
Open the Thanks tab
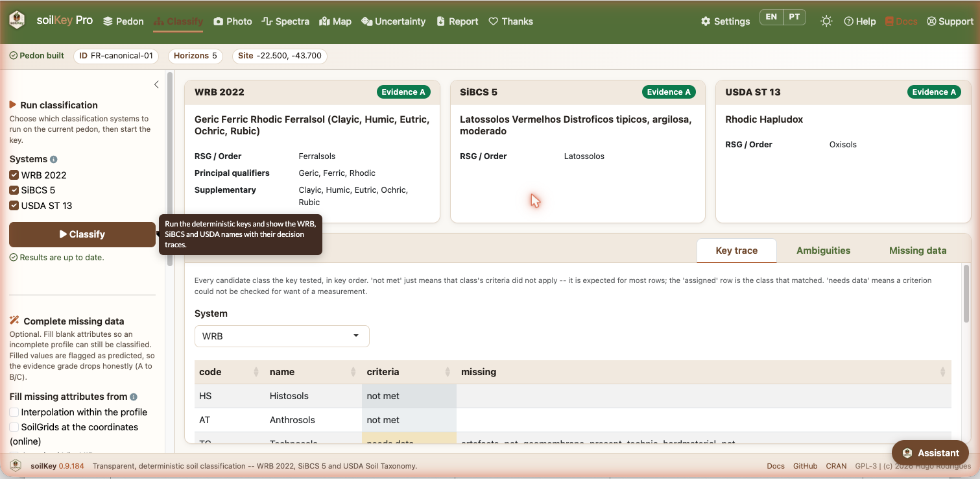(510, 21)
